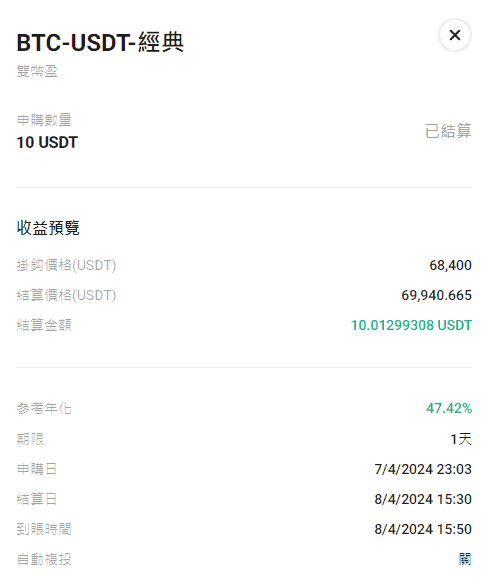The width and height of the screenshot is (488, 583).
Task: Click the 已結算 status label
Action: pyautogui.click(x=448, y=131)
